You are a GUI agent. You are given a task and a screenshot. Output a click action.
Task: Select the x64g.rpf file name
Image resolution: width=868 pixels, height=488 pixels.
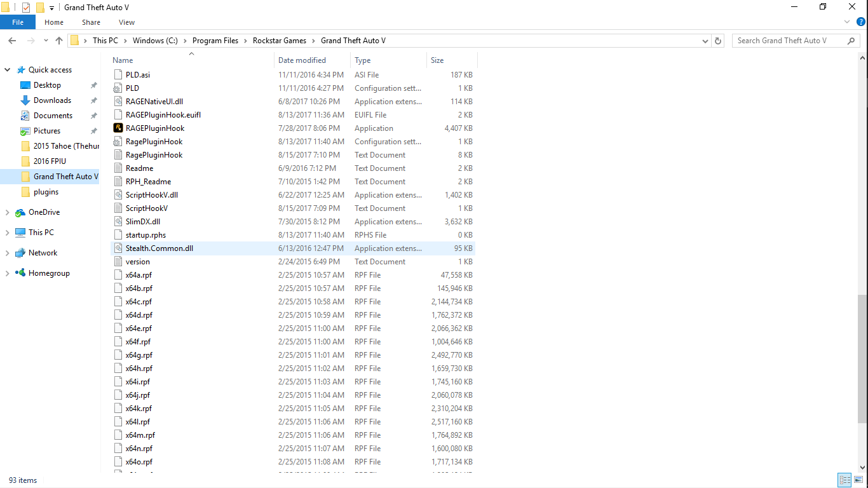click(139, 355)
